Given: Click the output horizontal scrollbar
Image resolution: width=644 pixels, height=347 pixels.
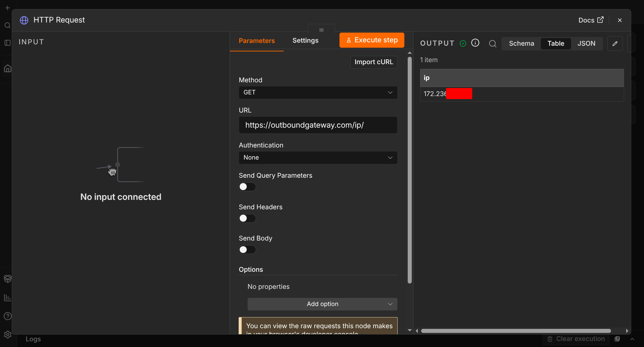Looking at the screenshot, I should tap(516, 331).
